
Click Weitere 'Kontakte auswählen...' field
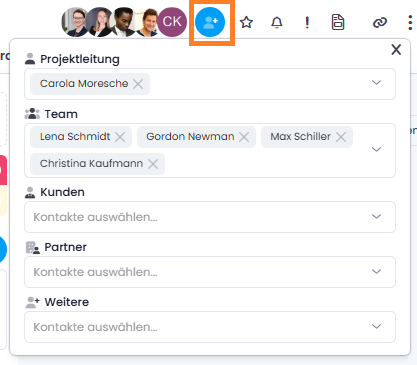coord(210,327)
